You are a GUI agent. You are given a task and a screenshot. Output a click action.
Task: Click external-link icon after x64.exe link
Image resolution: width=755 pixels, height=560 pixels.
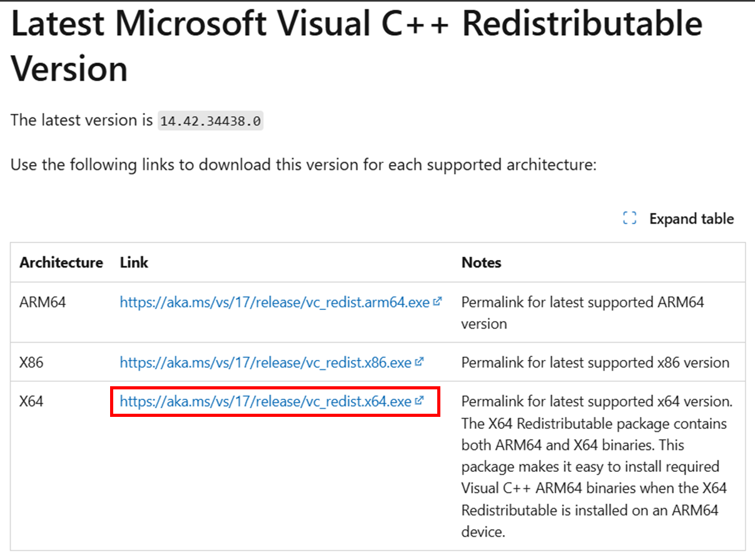[x=419, y=401]
